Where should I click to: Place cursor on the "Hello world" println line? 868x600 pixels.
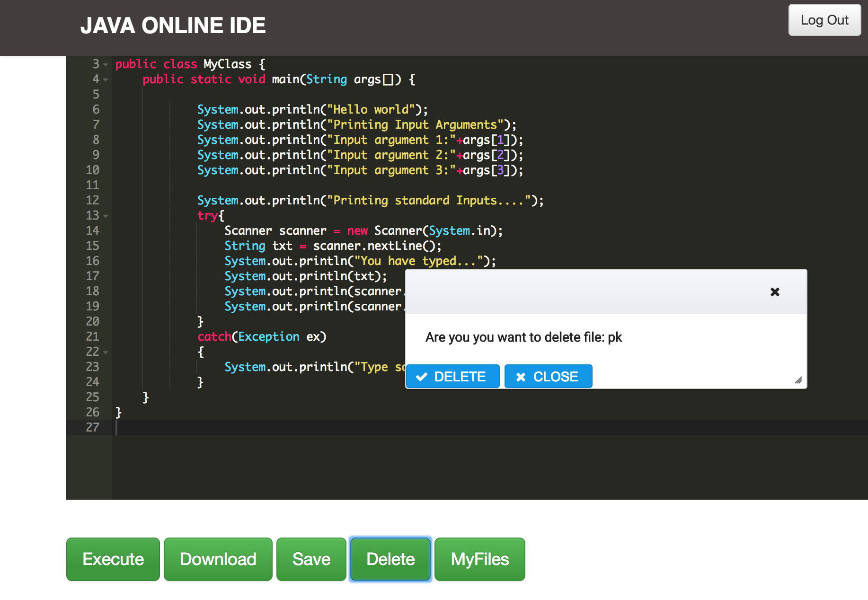coord(312,110)
